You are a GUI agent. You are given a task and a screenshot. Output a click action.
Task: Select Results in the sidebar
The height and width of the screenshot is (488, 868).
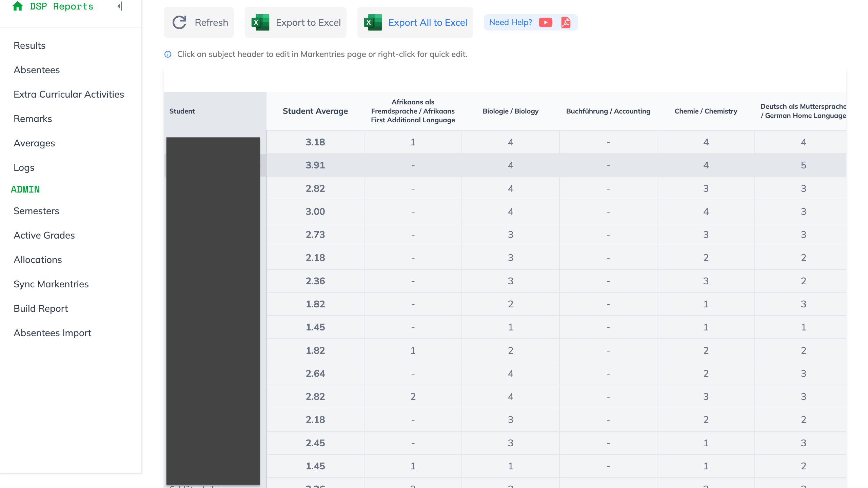pos(29,45)
